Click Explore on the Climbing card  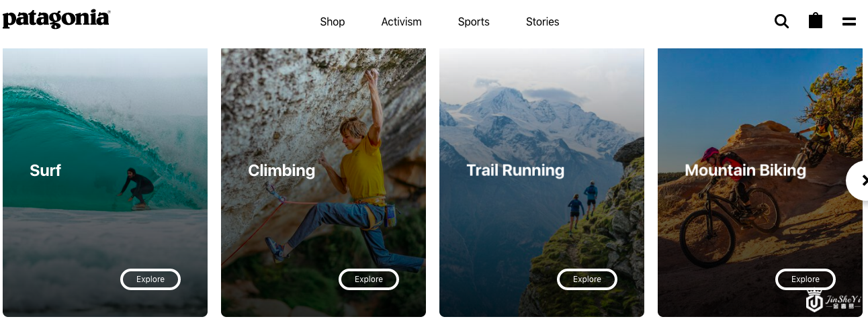(369, 279)
